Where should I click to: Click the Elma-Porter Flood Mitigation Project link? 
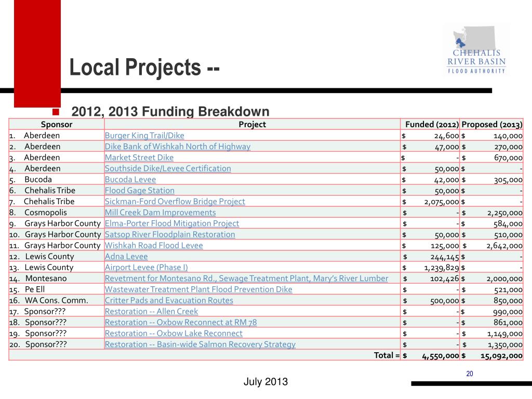point(172,223)
